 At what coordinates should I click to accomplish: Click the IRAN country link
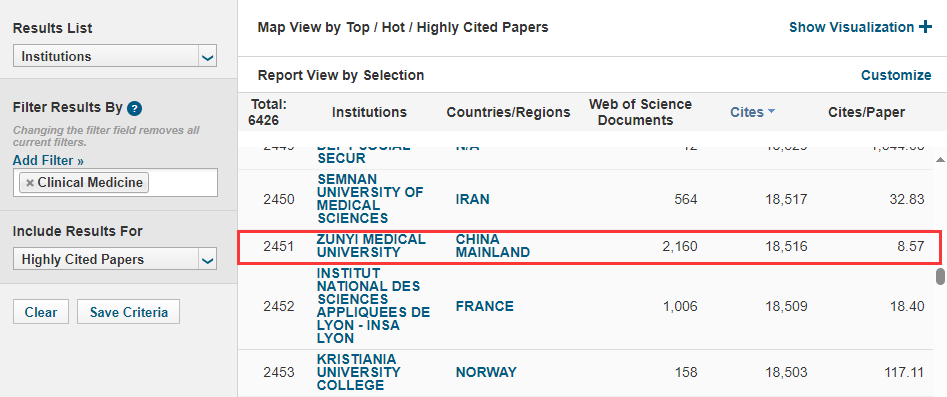coord(472,199)
